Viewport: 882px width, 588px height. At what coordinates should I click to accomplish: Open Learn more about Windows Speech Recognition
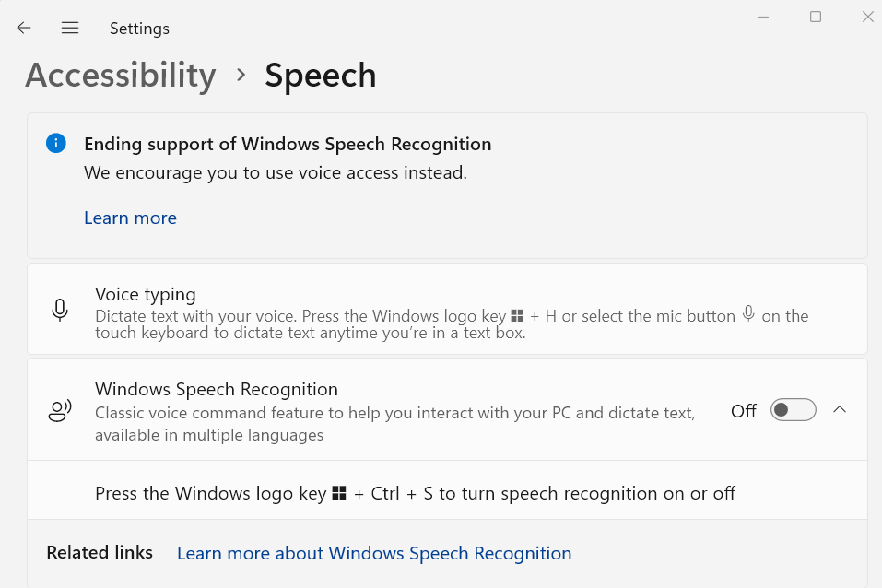click(x=374, y=553)
